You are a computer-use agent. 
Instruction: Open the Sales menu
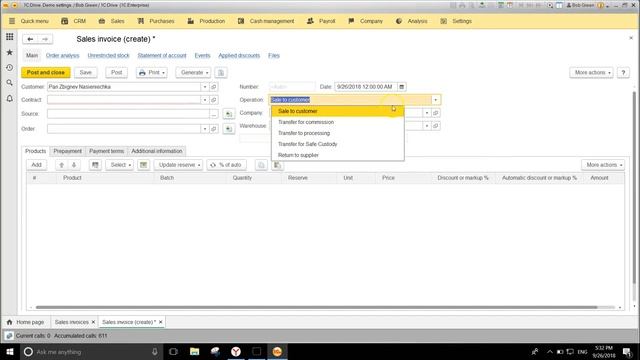click(x=111, y=21)
